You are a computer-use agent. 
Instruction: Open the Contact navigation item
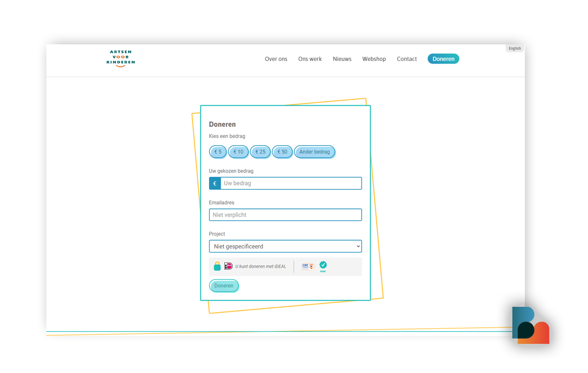(x=407, y=59)
